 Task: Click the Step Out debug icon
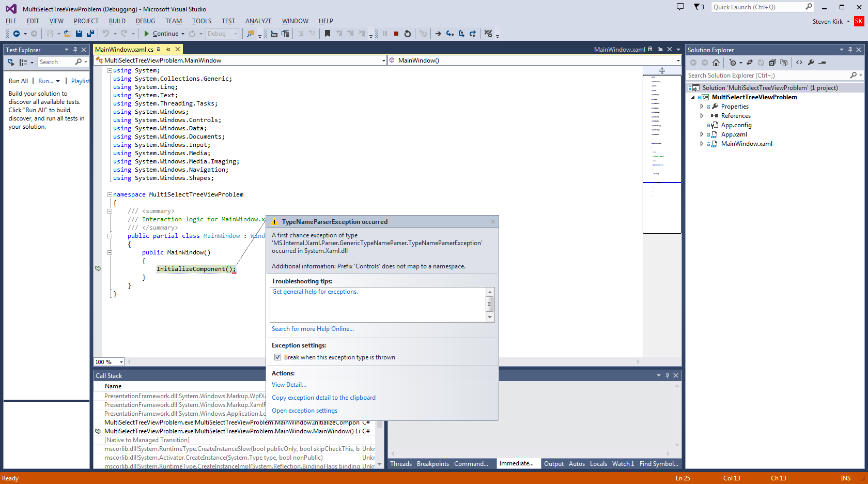pos(473,34)
